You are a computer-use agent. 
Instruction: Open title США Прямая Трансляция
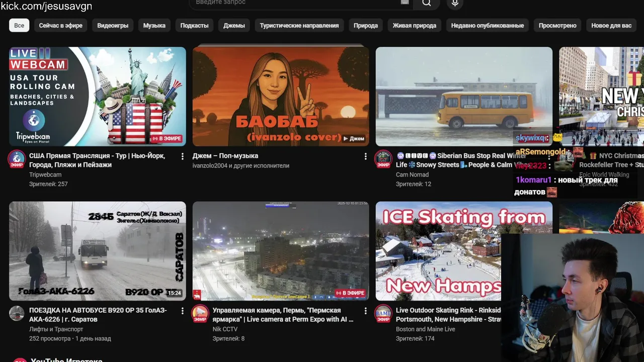click(97, 160)
